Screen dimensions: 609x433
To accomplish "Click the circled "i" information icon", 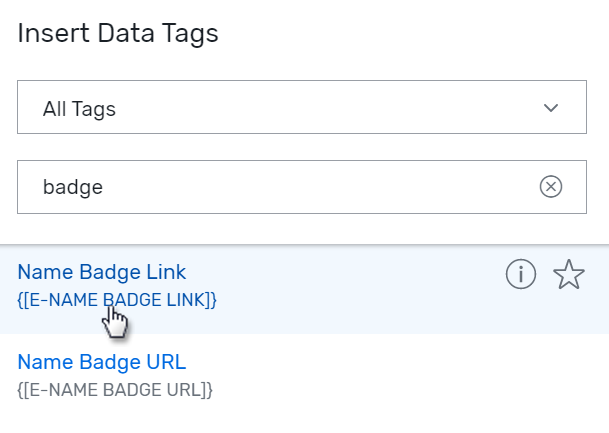I will click(521, 274).
